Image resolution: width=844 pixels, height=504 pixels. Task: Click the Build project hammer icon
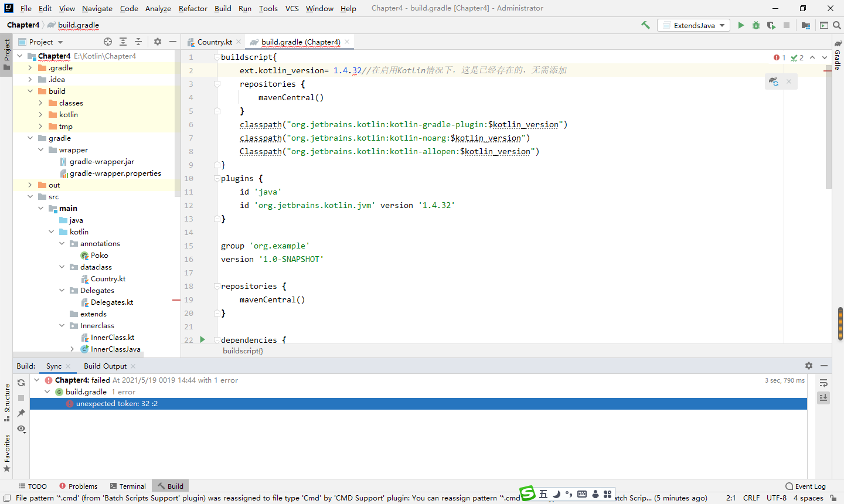coord(645,25)
